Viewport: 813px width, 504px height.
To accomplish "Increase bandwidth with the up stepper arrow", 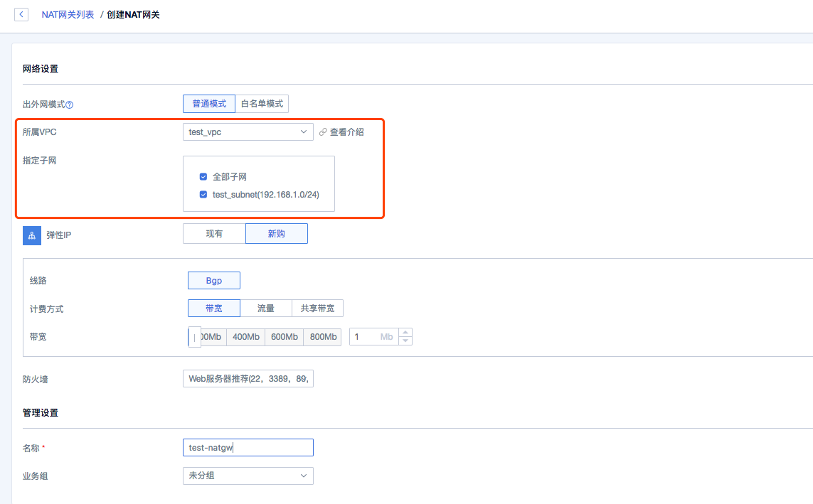I will (405, 332).
